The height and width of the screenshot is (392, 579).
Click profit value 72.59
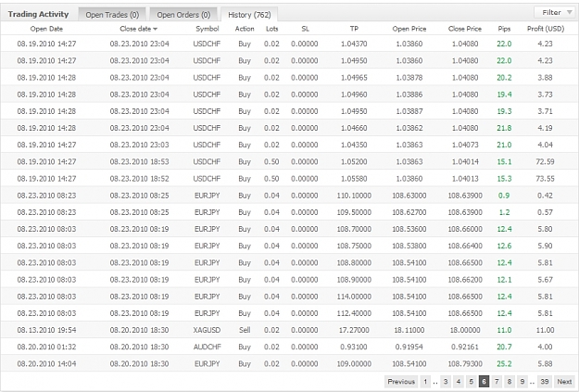(545, 161)
